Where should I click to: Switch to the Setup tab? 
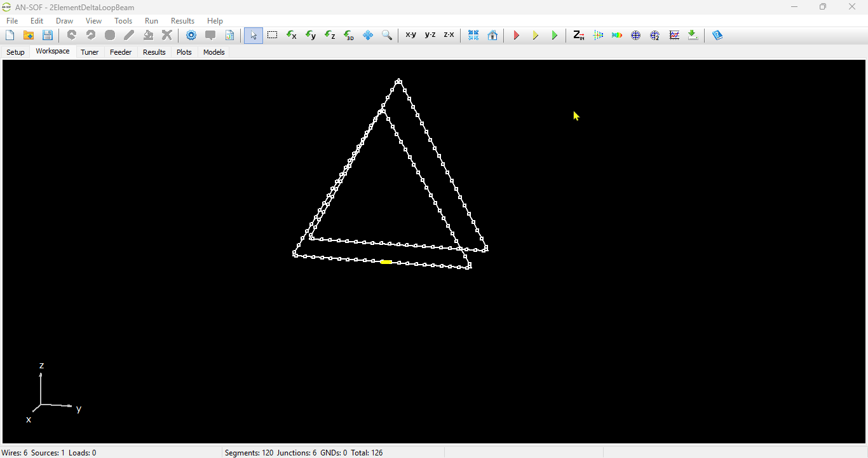[x=15, y=52]
